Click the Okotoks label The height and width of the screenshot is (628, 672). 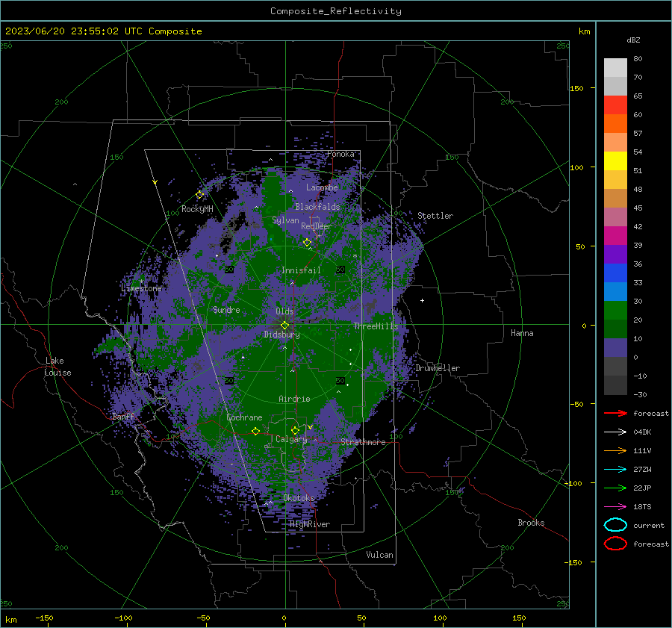[299, 498]
